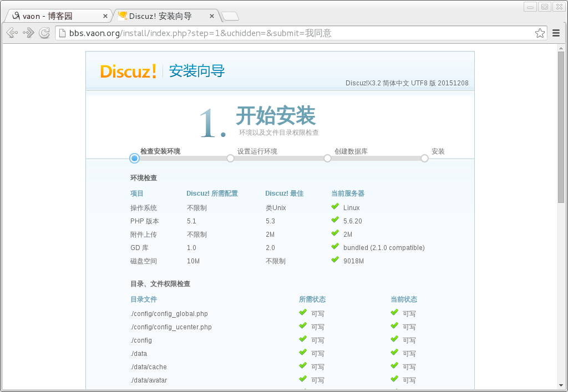The image size is (568, 392).
Task: Click the 开始安装 title
Action: pyautogui.click(x=276, y=116)
